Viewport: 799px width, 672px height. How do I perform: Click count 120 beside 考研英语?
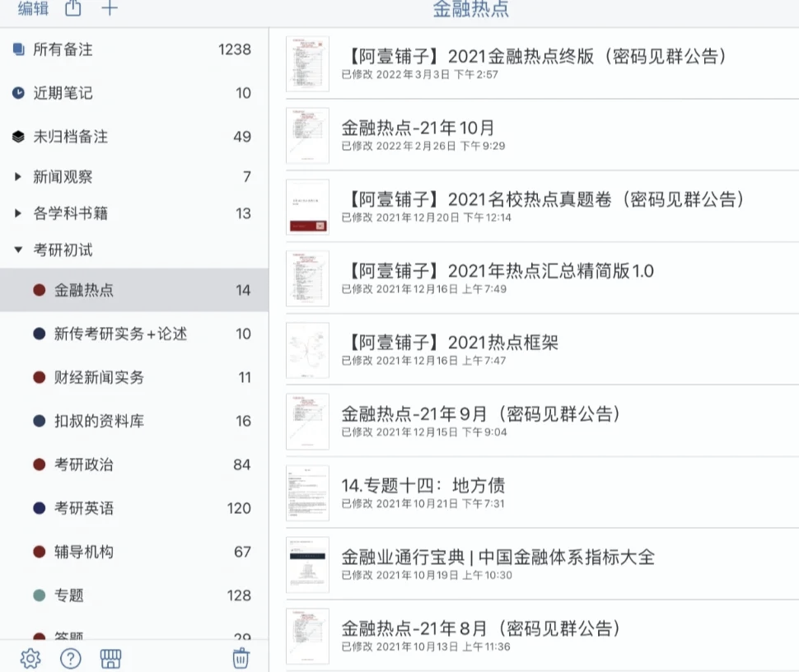239,508
